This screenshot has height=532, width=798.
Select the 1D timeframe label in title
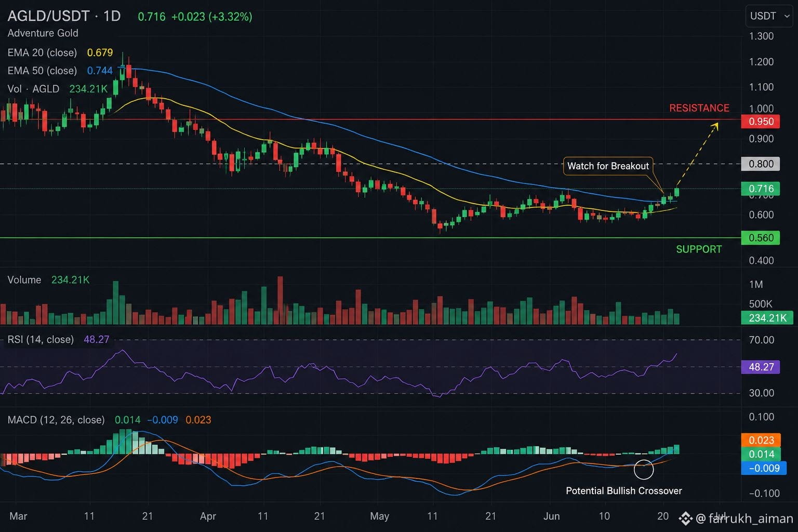112,16
